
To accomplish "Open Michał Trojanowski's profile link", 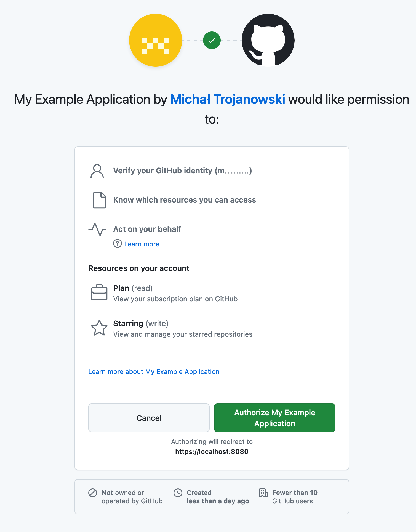I will (x=228, y=99).
